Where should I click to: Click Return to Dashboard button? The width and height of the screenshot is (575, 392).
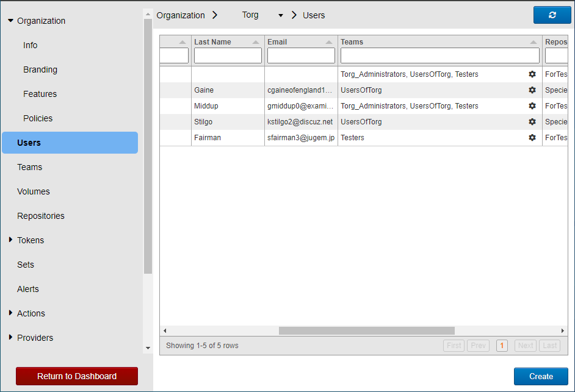point(77,376)
